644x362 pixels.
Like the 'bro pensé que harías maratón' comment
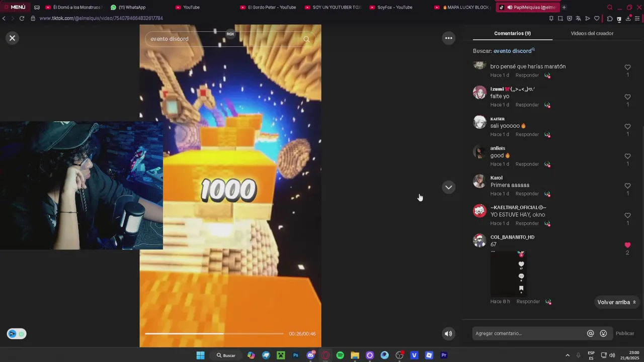(x=627, y=67)
